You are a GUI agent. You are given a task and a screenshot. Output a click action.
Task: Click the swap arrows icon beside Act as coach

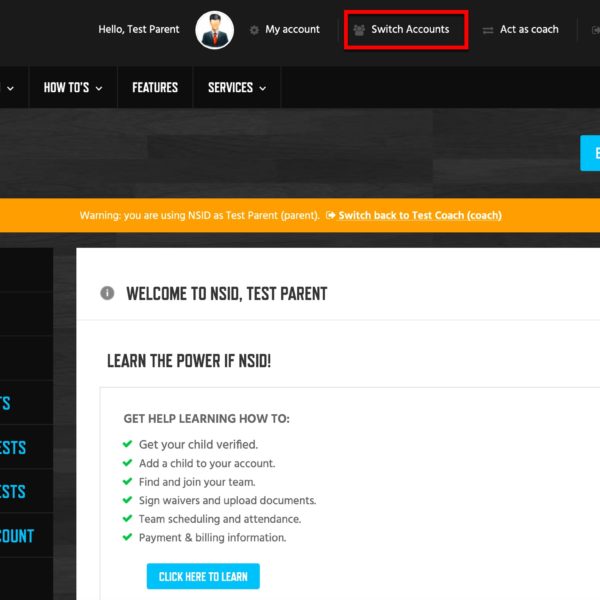[x=488, y=30]
